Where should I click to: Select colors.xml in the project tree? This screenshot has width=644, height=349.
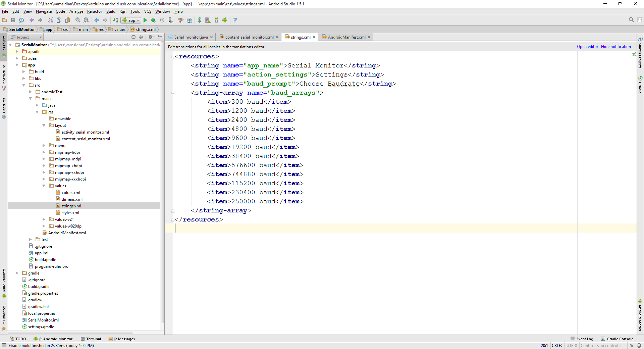pos(71,193)
